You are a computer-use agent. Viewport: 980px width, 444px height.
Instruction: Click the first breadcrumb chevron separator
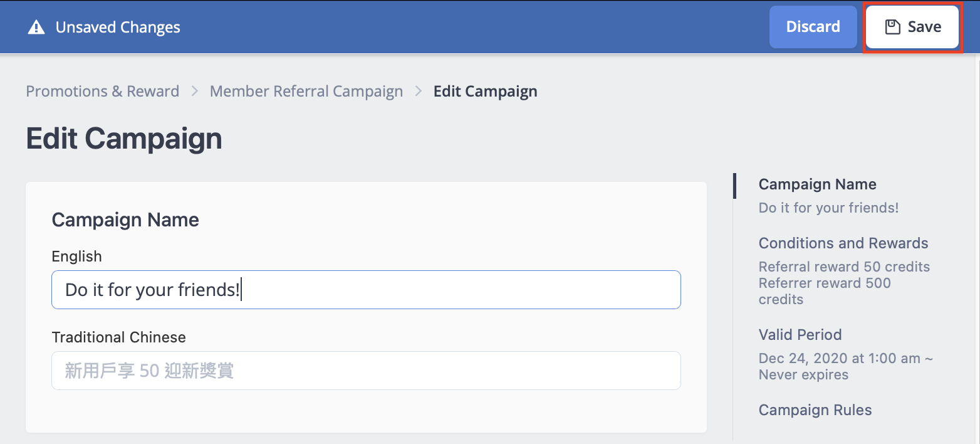coord(195,91)
